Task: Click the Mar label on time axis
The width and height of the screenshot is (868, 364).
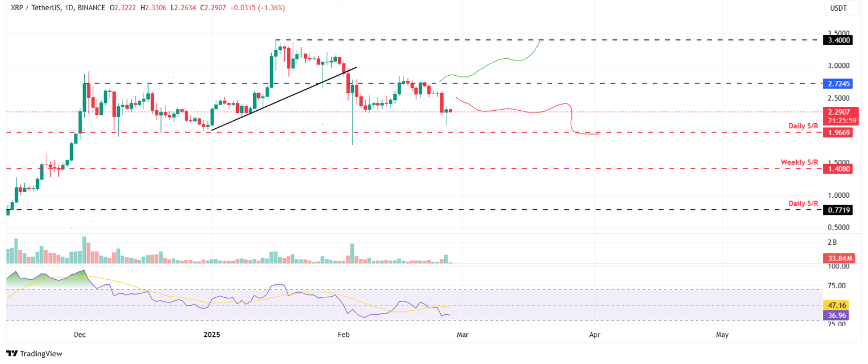Action: pyautogui.click(x=462, y=335)
